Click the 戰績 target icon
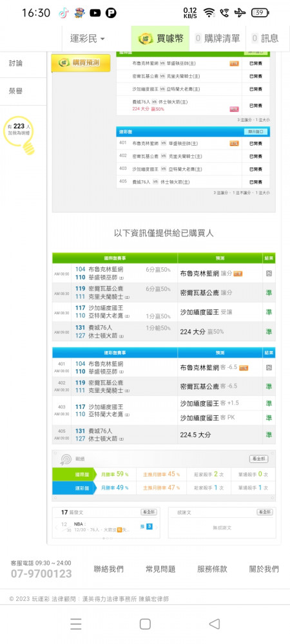Image resolution: width=290 pixels, height=644 pixels. [66, 459]
